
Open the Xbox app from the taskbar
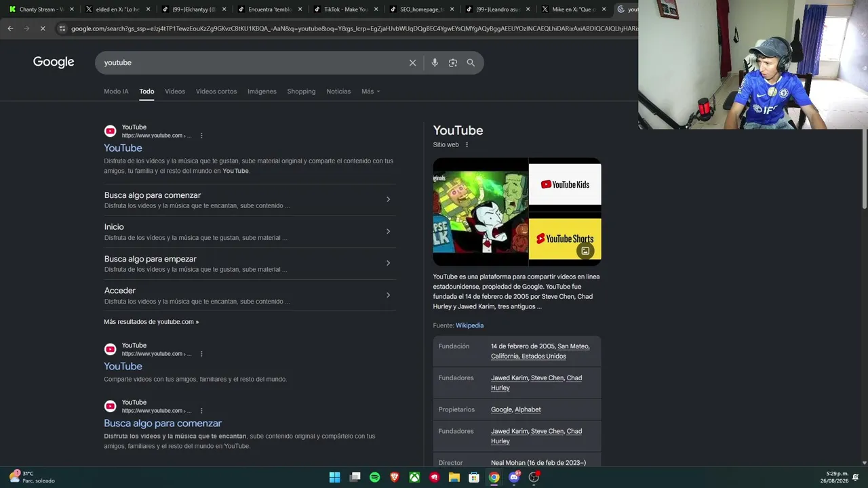tap(414, 477)
